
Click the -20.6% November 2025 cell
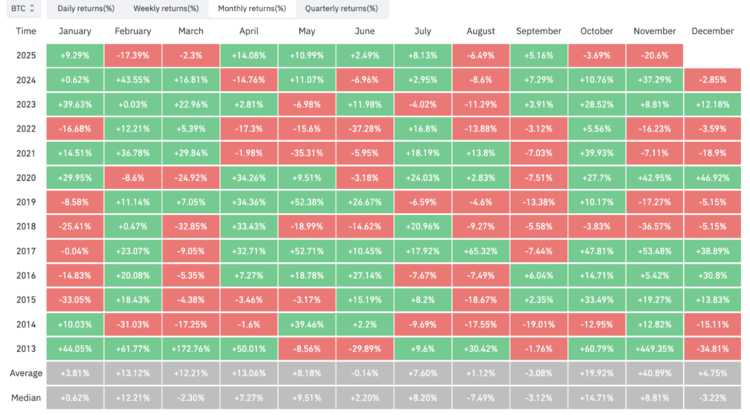654,55
